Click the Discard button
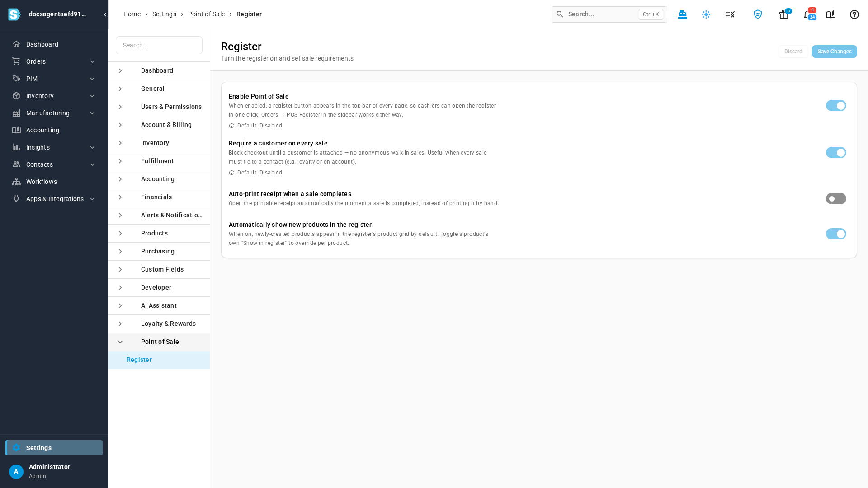Image resolution: width=868 pixels, height=488 pixels. (793, 52)
